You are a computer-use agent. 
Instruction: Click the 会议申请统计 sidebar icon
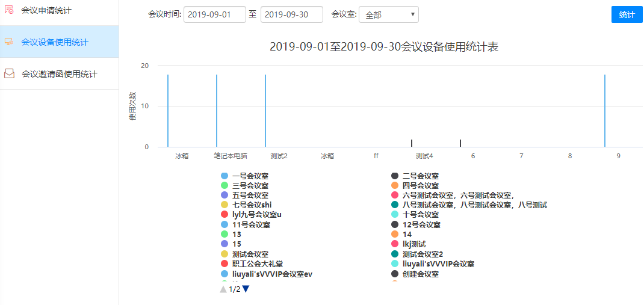(x=9, y=10)
